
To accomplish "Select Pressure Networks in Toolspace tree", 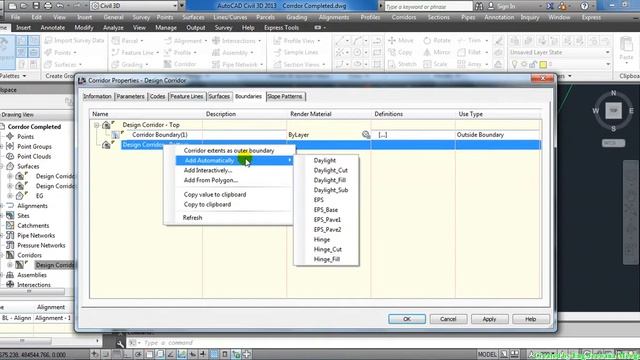I will 41,245.
